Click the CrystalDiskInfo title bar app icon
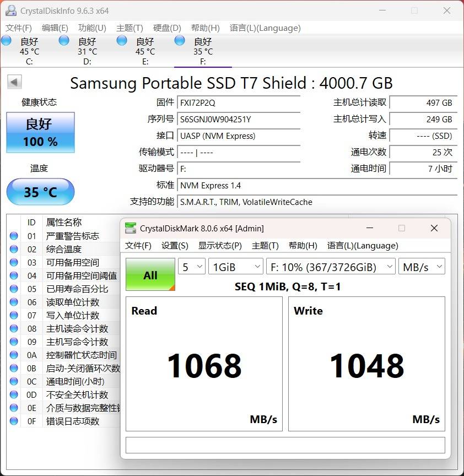The width and height of the screenshot is (464, 476). (10, 10)
